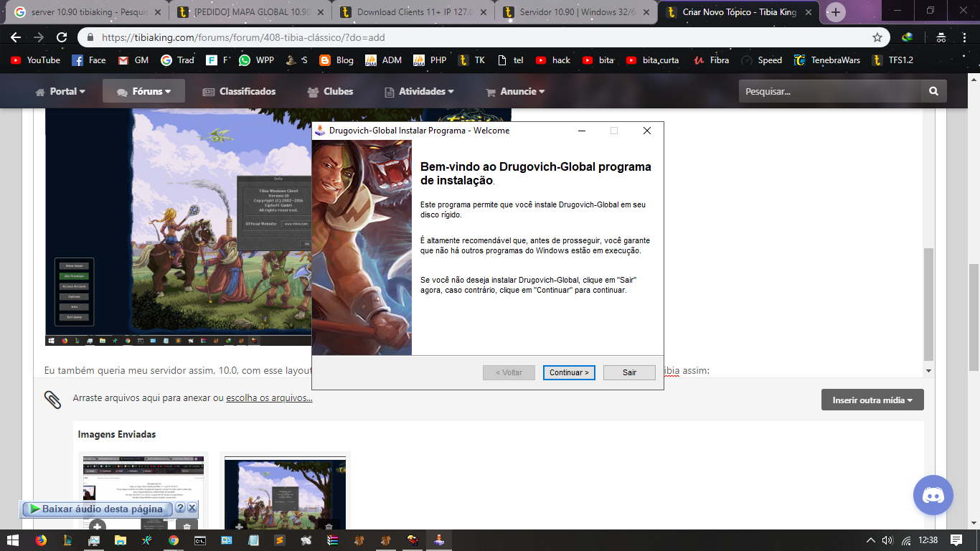Expand the Fóruns navigation dropdown

(143, 91)
